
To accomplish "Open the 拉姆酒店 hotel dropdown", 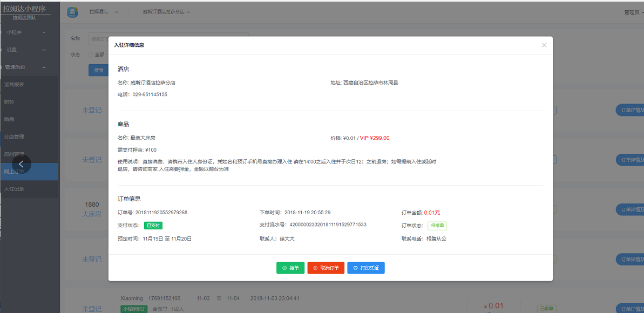I will (x=104, y=12).
